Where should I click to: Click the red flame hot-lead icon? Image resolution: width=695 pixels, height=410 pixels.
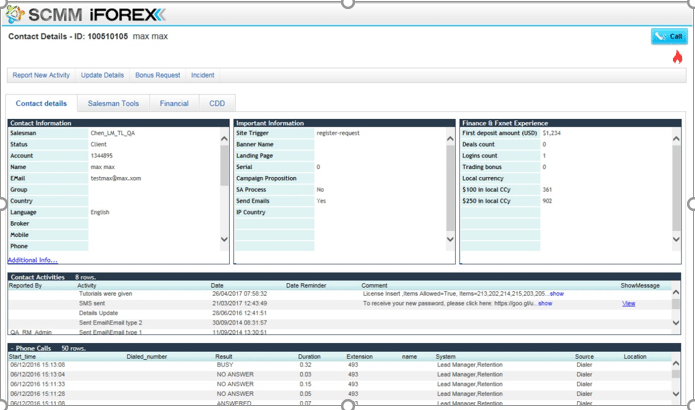(x=677, y=57)
